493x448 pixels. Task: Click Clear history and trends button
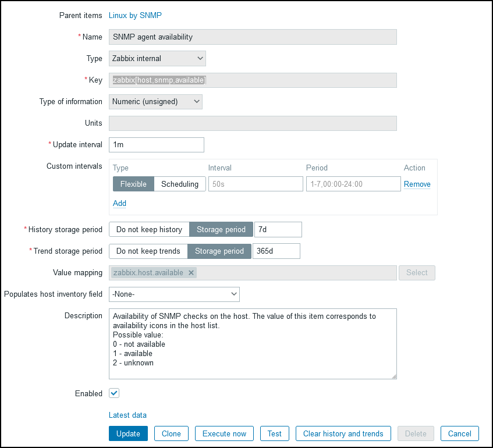tap(343, 433)
